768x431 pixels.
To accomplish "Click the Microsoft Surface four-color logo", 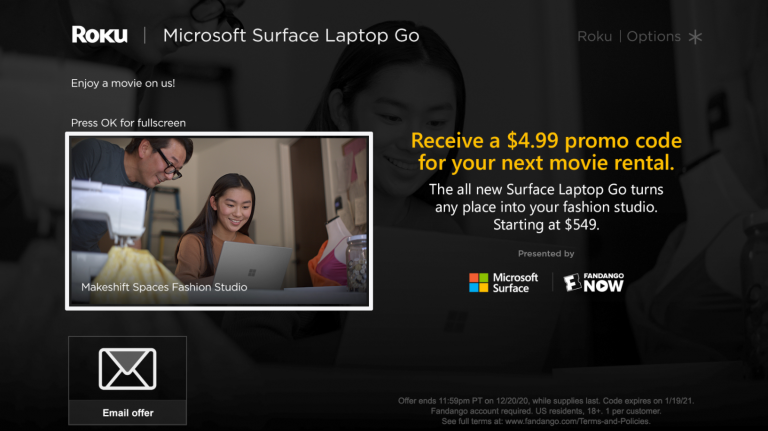I will (479, 283).
